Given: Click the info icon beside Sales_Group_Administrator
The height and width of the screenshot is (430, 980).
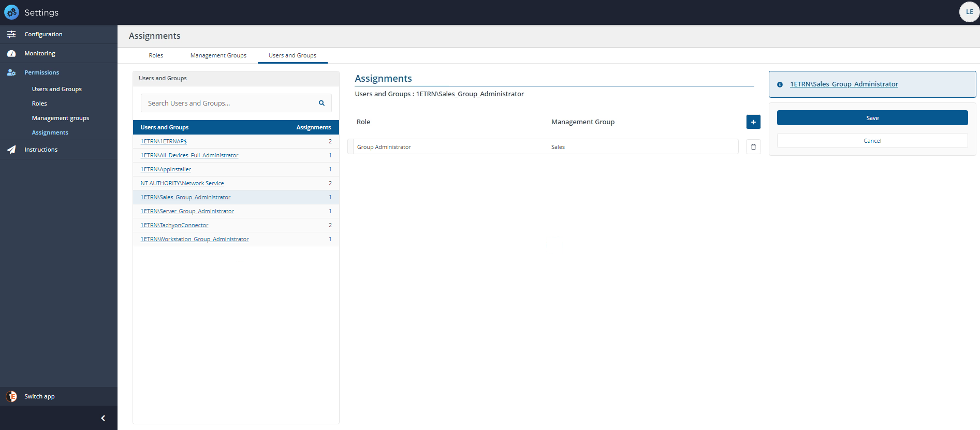Looking at the screenshot, I should [780, 84].
